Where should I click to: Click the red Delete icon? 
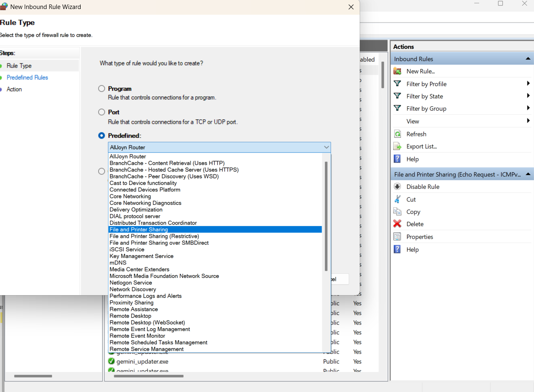tap(397, 224)
